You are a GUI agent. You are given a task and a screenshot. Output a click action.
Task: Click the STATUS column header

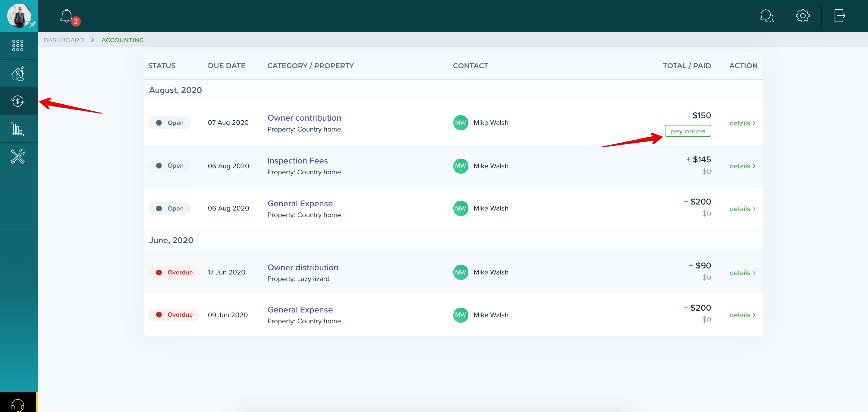pyautogui.click(x=162, y=66)
